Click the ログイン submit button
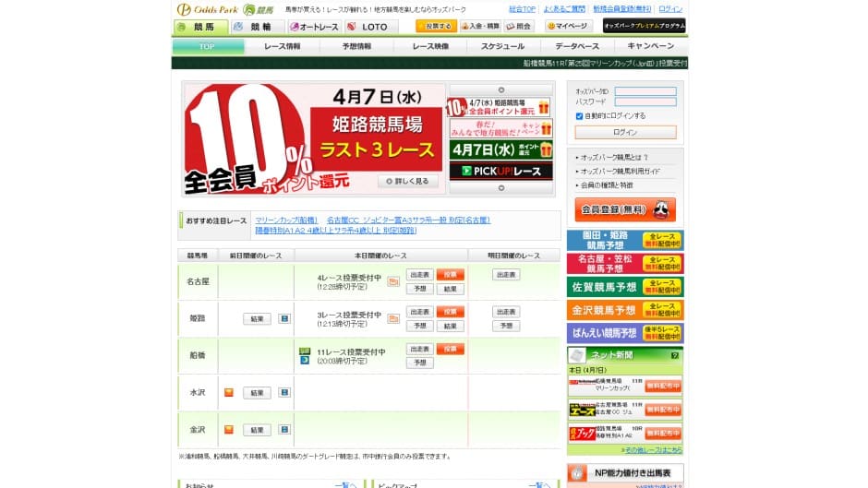This screenshot has width=868, height=488. click(x=625, y=132)
